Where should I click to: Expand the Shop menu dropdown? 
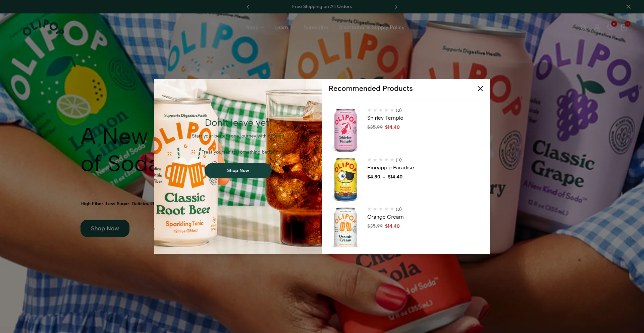[x=255, y=27]
